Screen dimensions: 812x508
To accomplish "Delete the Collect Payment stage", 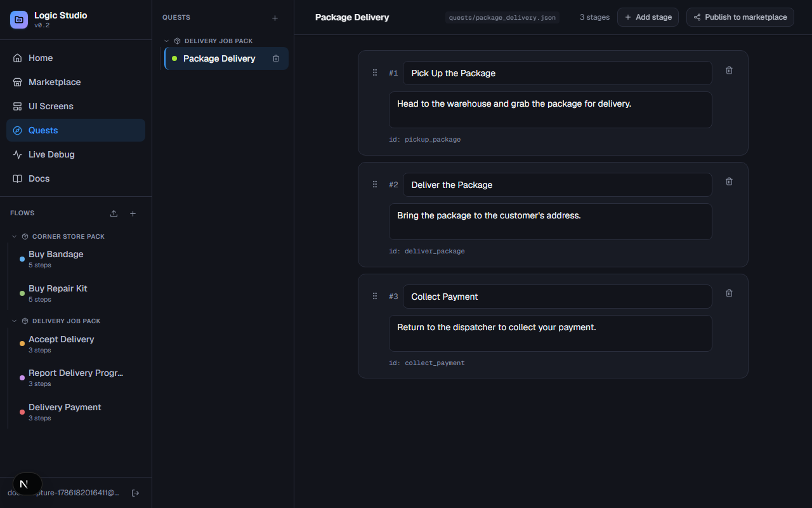I will [729, 293].
